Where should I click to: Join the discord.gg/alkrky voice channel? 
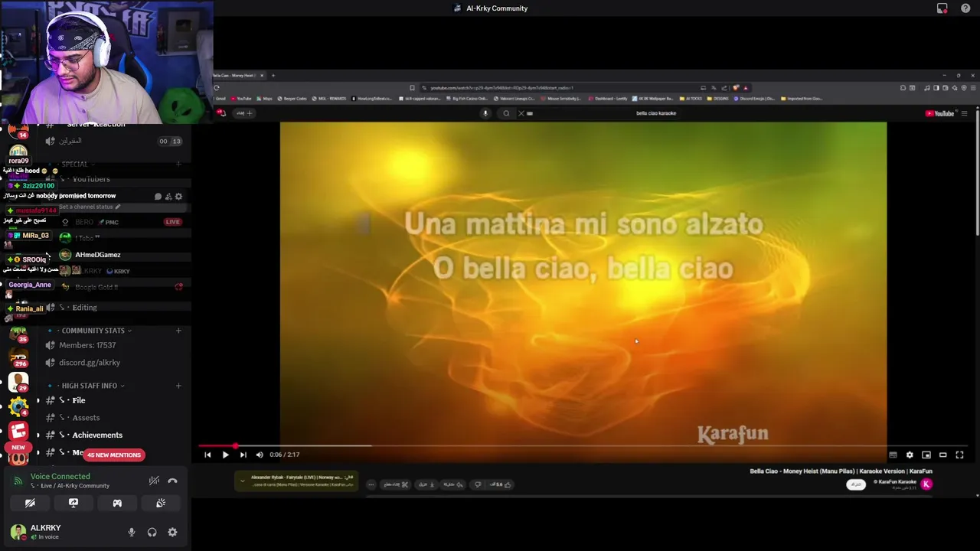click(x=113, y=363)
